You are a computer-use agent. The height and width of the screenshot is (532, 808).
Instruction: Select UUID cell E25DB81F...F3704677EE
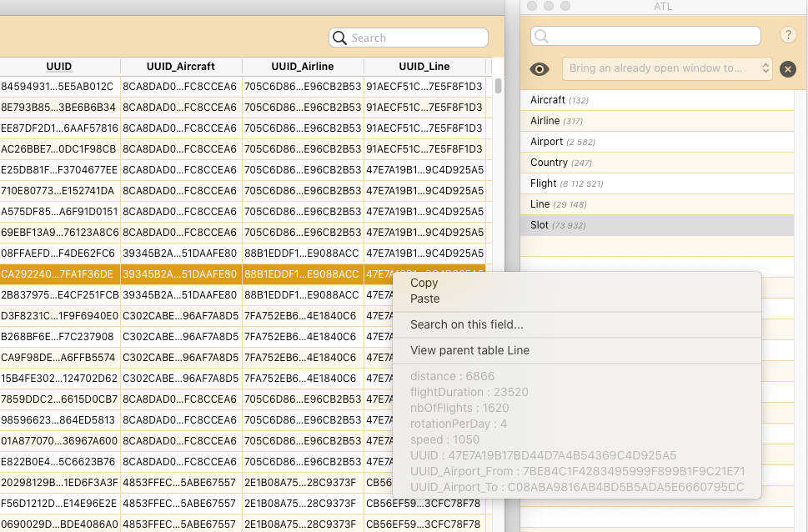(60, 170)
